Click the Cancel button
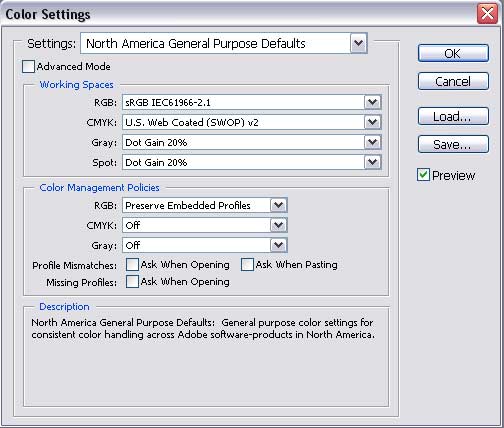Screen dimensions: 504x428 453,81
